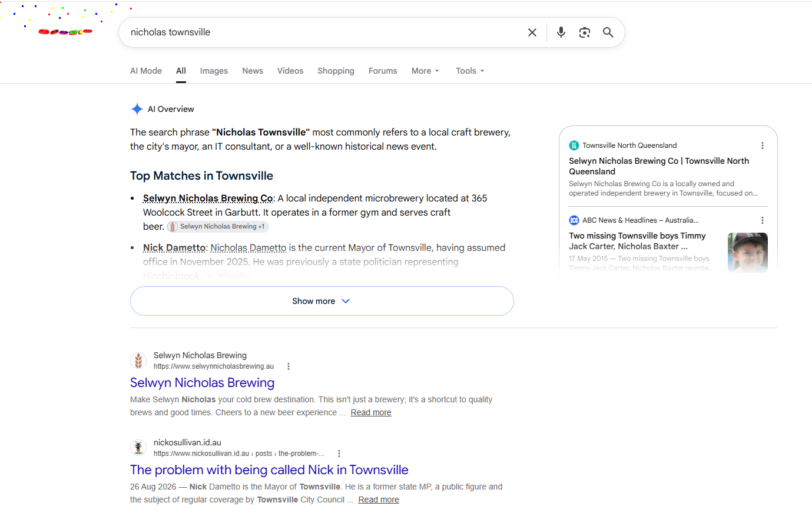Click the missing boys article thumbnail
The height and width of the screenshot is (516, 812).
click(x=748, y=252)
